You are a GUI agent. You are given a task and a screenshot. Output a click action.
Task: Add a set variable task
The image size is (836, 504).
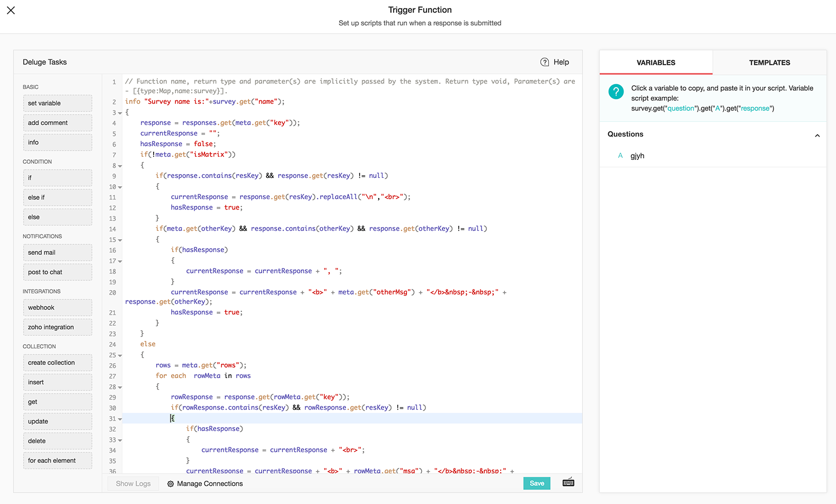point(57,103)
